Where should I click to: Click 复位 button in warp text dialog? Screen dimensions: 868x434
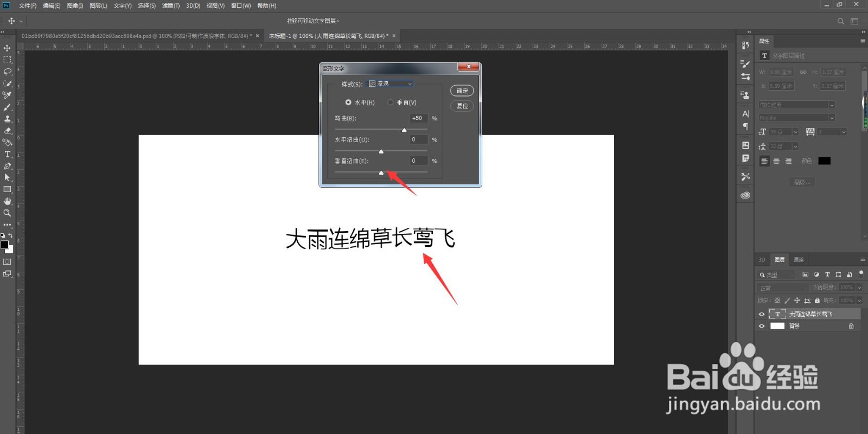[x=462, y=106]
